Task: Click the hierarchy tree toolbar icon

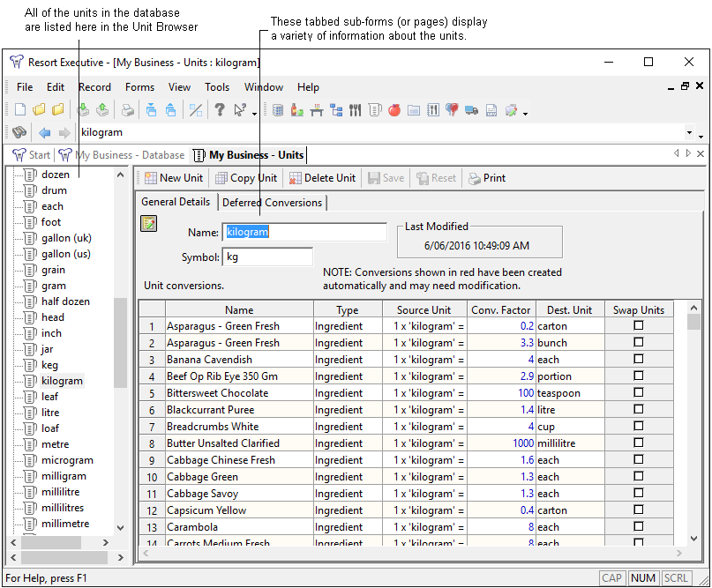Action: point(336,110)
